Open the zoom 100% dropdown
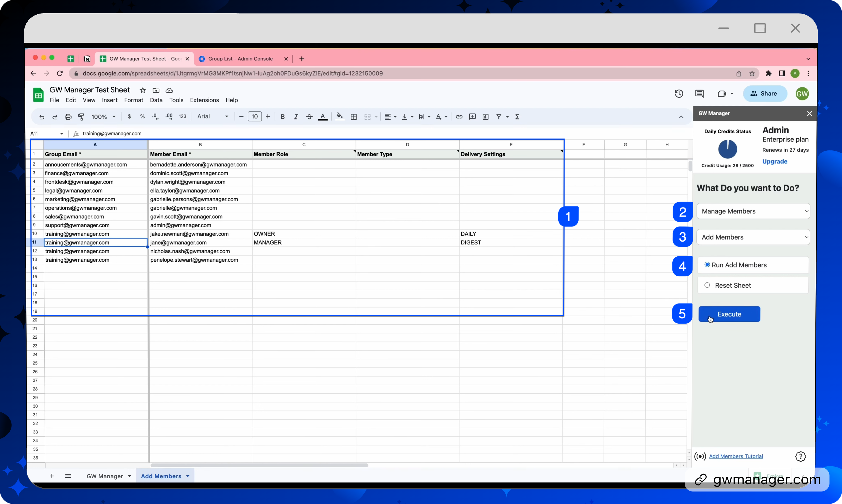Screen dimensions: 842x504 coord(103,116)
